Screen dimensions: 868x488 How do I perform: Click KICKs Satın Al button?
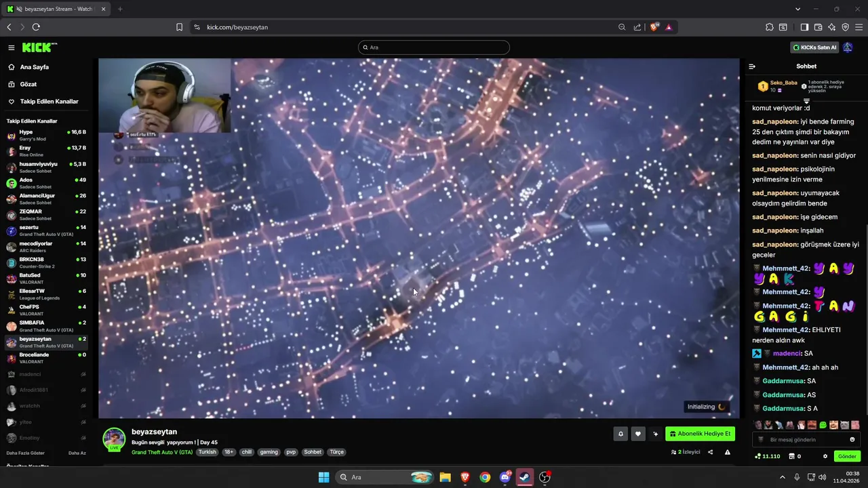(x=814, y=47)
